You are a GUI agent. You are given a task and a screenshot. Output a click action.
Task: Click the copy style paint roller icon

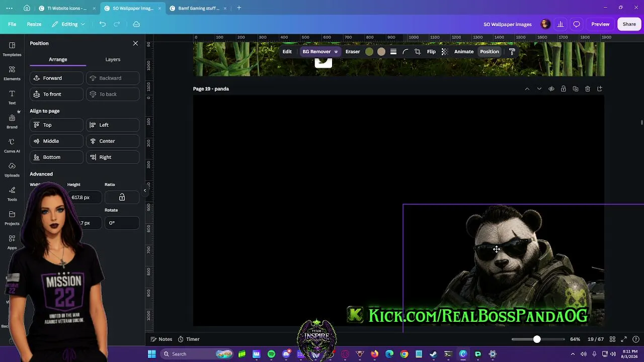point(512,52)
